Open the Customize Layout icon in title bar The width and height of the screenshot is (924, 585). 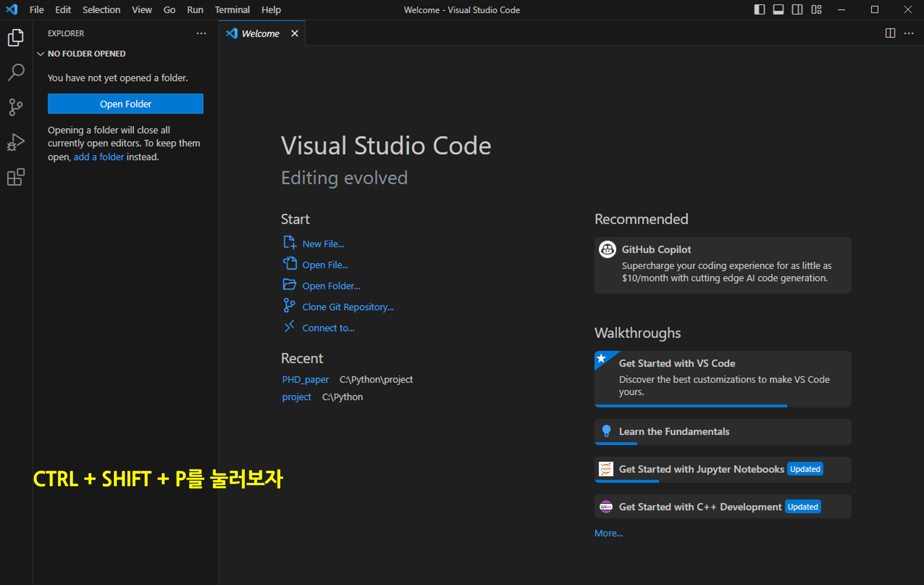[x=816, y=9]
